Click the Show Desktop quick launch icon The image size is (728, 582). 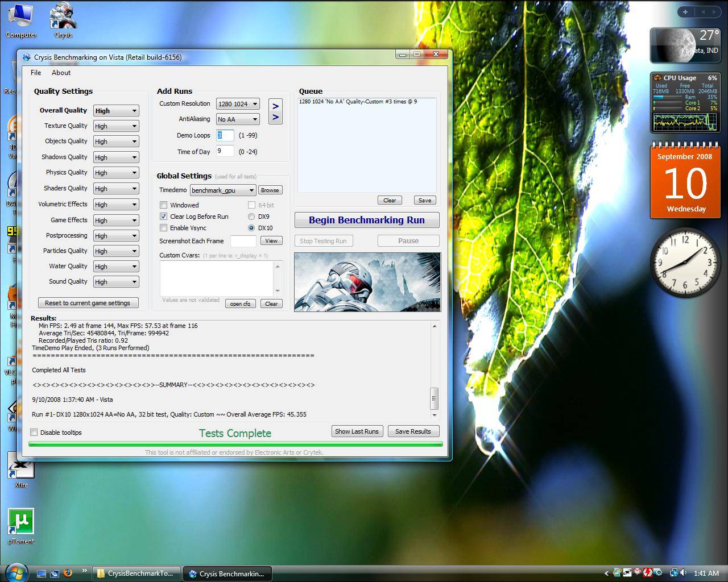point(42,573)
